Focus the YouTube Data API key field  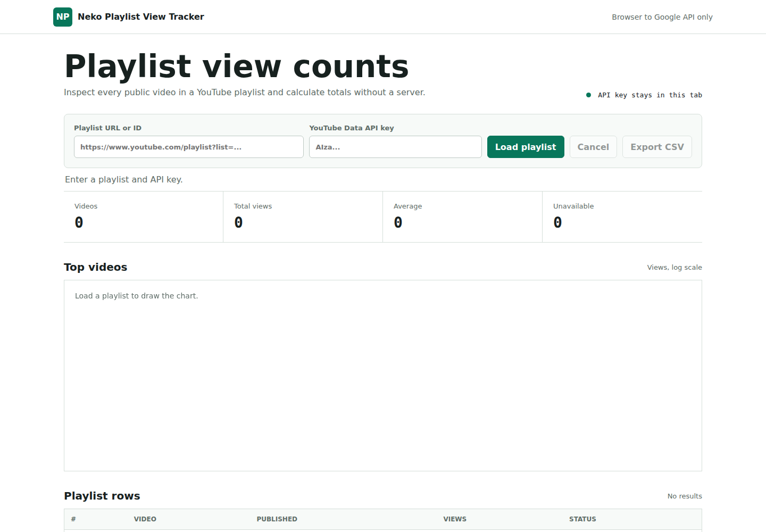(395, 147)
